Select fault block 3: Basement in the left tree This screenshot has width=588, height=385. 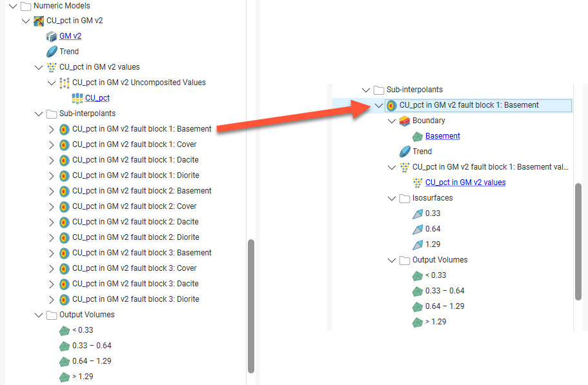point(141,253)
